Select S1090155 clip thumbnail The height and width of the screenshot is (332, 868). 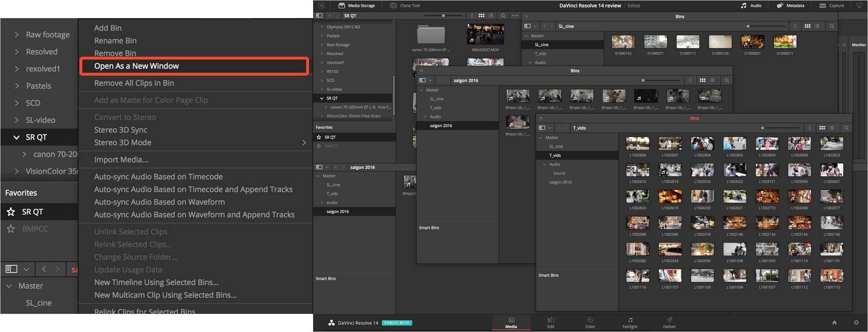tap(623, 42)
